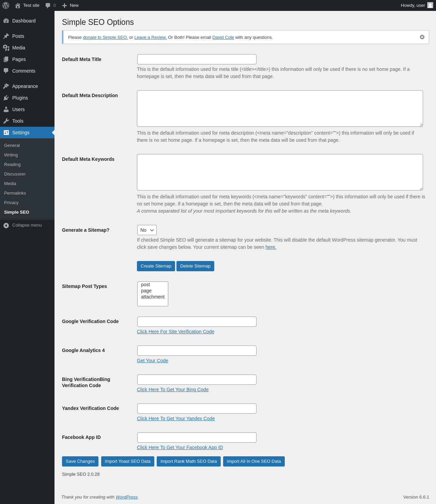Image resolution: width=436 pixels, height=504 pixels.
Task: Select 'attachment' in Sitemap Post Types
Action: 153,297
